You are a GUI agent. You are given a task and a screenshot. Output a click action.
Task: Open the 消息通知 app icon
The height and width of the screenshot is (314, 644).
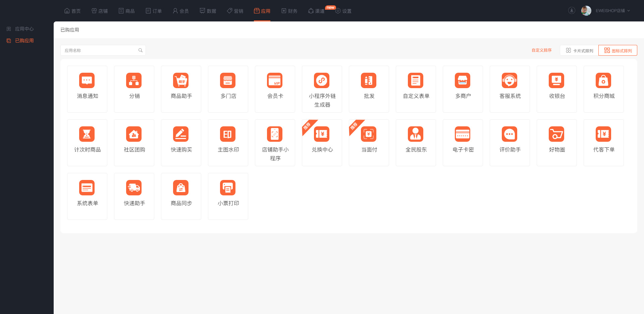point(87,81)
